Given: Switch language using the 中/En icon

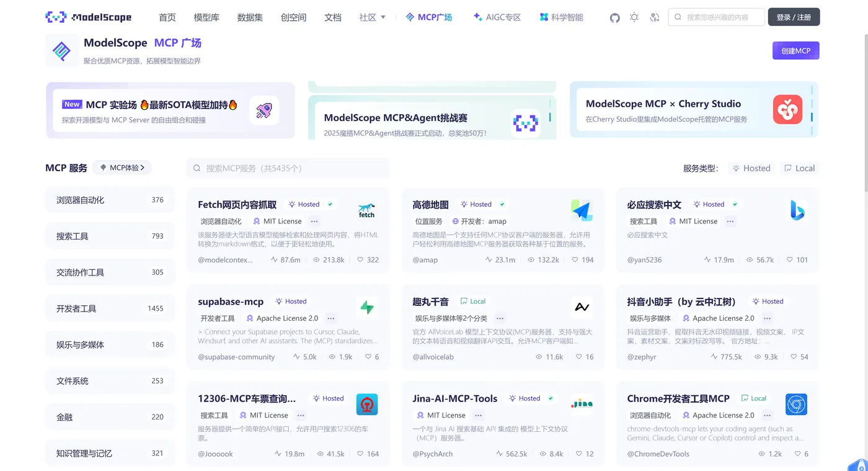Looking at the screenshot, I should coord(655,17).
